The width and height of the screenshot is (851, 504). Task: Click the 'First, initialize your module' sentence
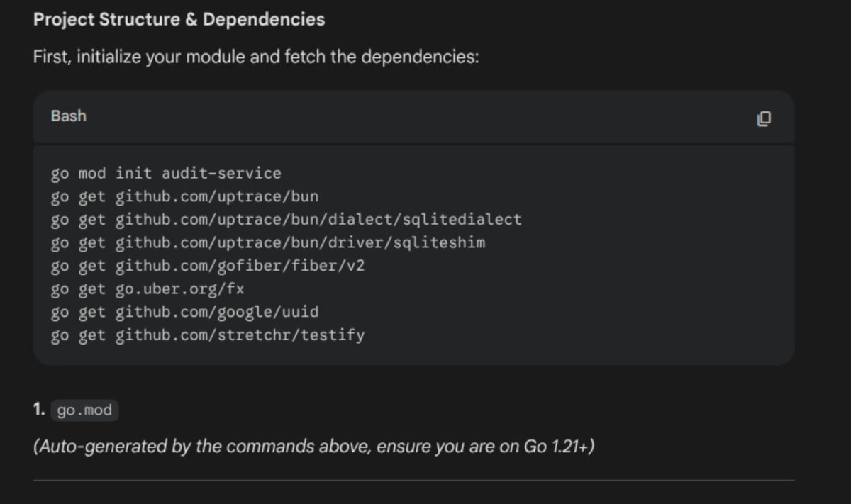point(256,57)
